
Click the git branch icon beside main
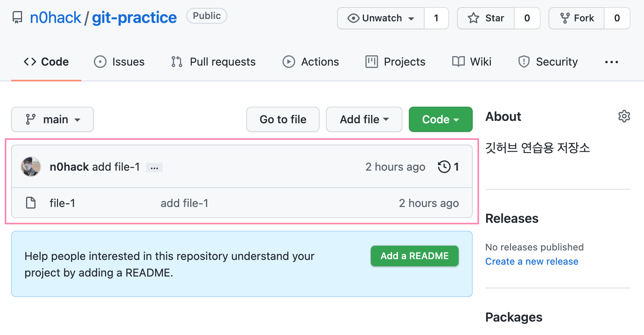(30, 119)
